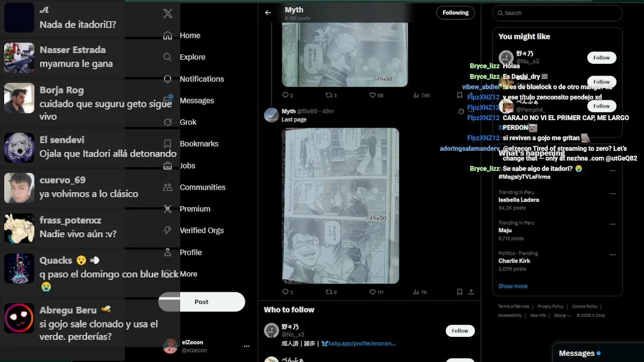Click the #MagalyTVLaFirme trend

(524, 177)
